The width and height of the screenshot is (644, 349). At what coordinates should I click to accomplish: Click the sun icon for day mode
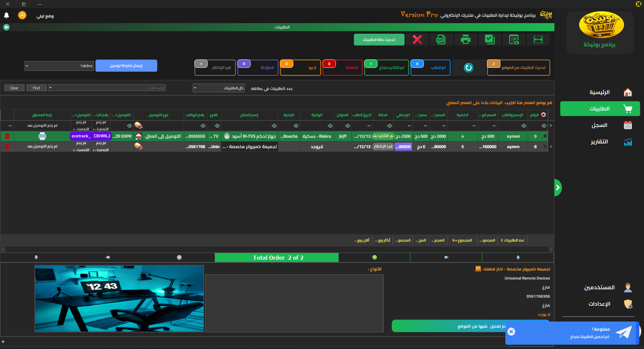pyautogui.click(x=22, y=15)
